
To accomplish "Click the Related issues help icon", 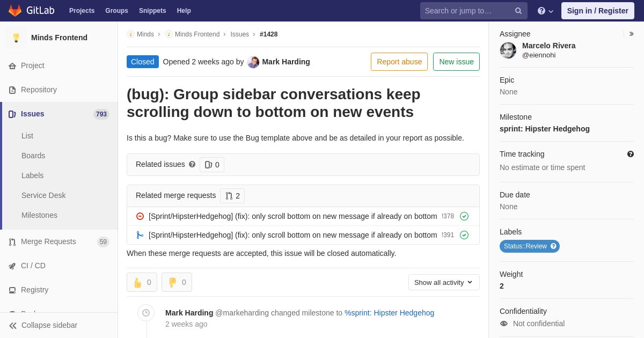I will pyautogui.click(x=192, y=164).
